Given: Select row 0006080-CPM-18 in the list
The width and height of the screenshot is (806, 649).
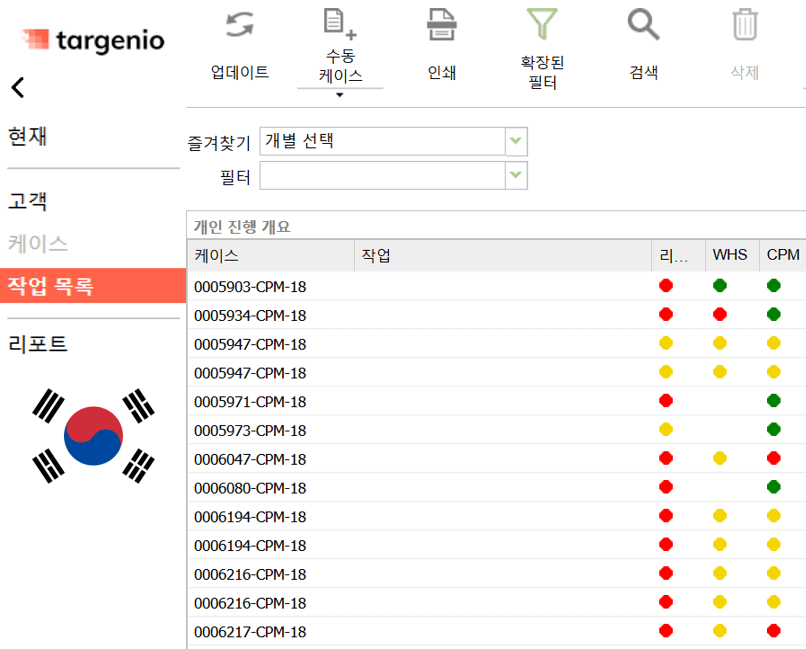Looking at the screenshot, I should tap(250, 488).
